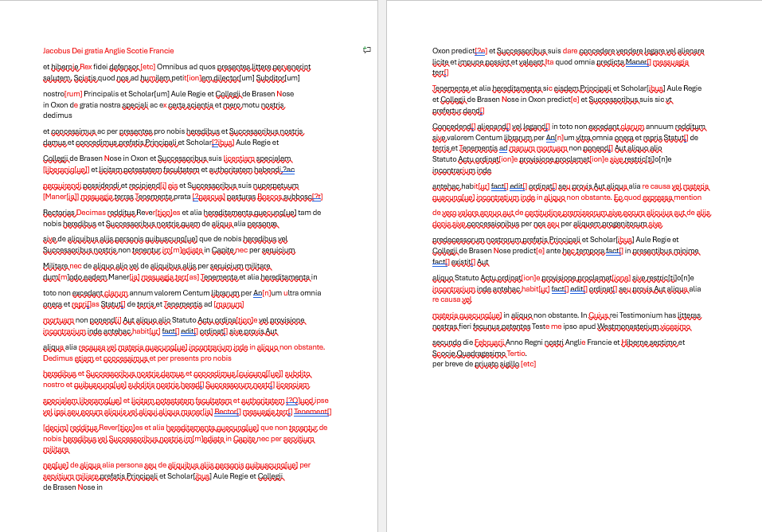Click the word "Quadragesimo"
This screenshot has width=762, height=532.
pyautogui.click(x=481, y=353)
